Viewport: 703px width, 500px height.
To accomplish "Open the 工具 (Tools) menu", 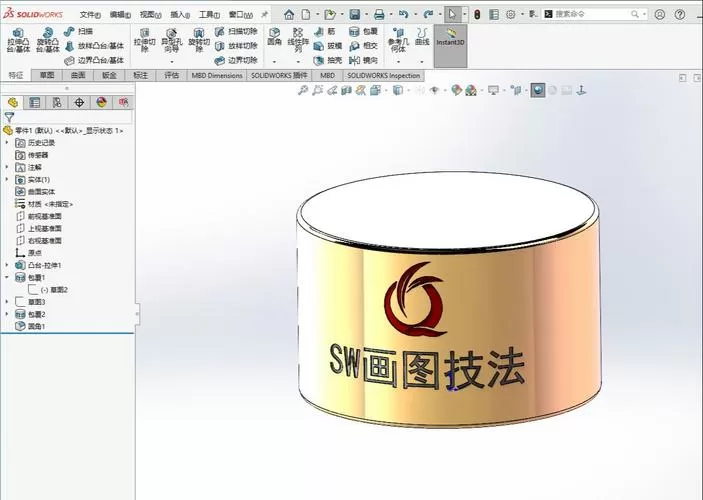I will coord(209,15).
